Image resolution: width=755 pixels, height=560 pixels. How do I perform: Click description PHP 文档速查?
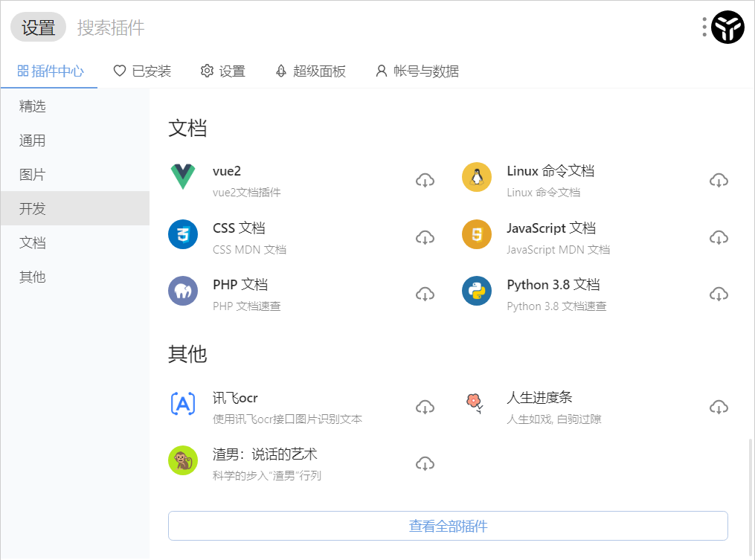[x=246, y=306]
